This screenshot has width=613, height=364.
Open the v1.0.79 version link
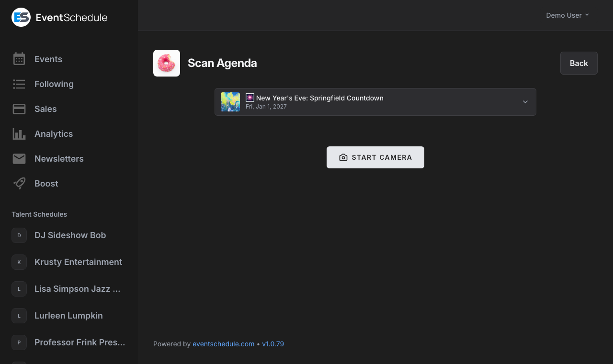[273, 344]
